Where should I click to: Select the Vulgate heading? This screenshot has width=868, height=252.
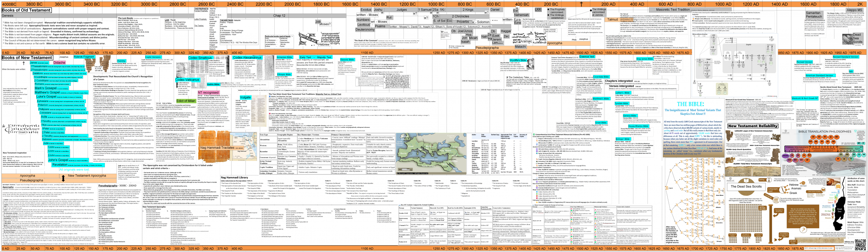(245, 97)
